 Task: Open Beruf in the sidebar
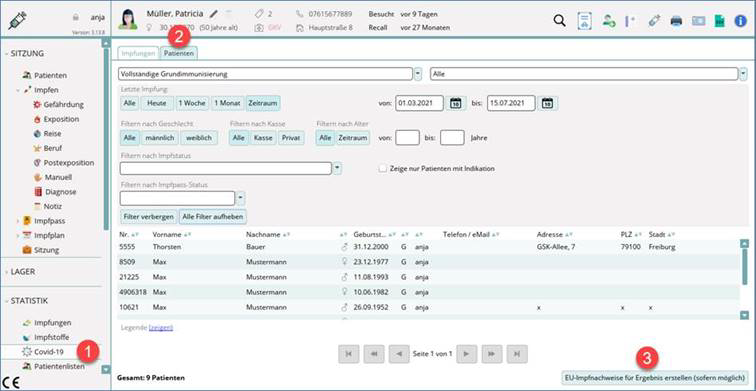tap(47, 148)
